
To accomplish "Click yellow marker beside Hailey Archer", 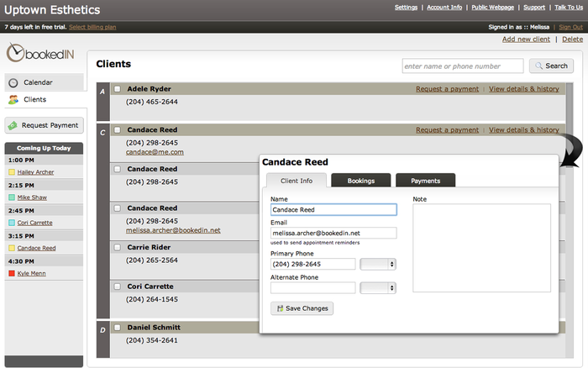I will (11, 172).
